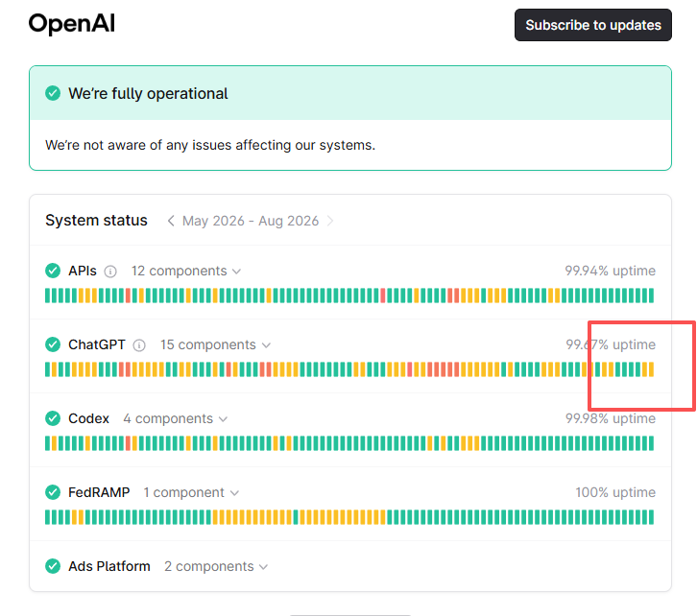Expand ChatGPT 15 components dropdown

(215, 344)
